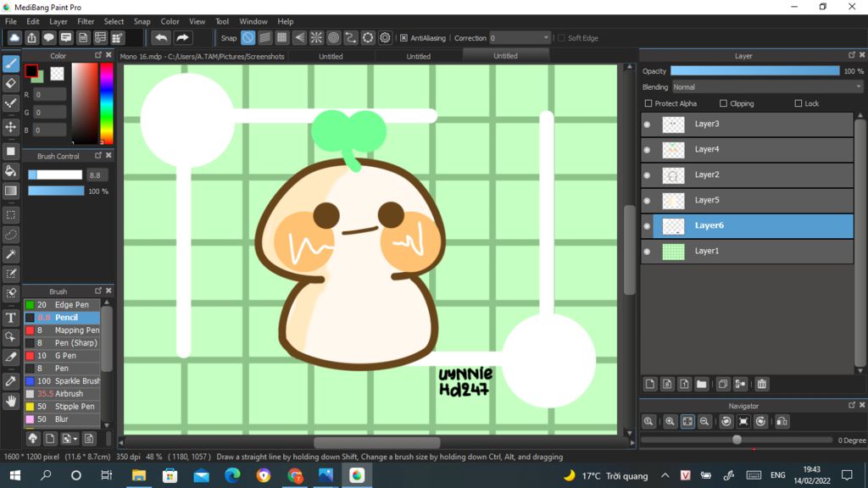This screenshot has width=868, height=488.
Task: Open the Filter menu
Action: coord(86,21)
